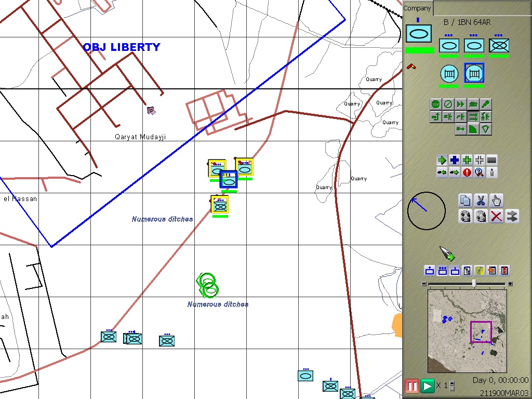Click the magnifier question-mark query icon
532x399 pixels.
pos(479,172)
